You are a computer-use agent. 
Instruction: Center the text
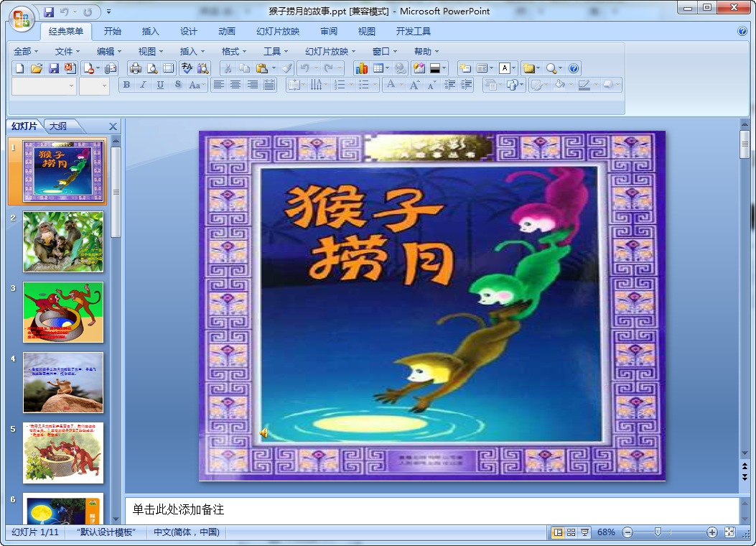(235, 85)
